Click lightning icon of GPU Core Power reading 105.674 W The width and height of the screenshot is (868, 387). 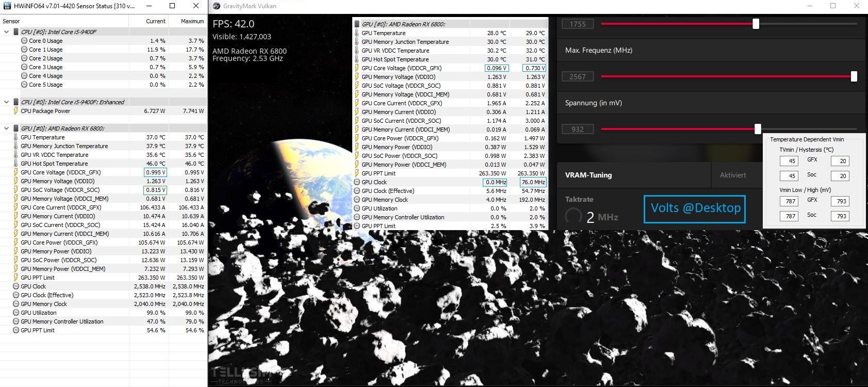[x=16, y=243]
